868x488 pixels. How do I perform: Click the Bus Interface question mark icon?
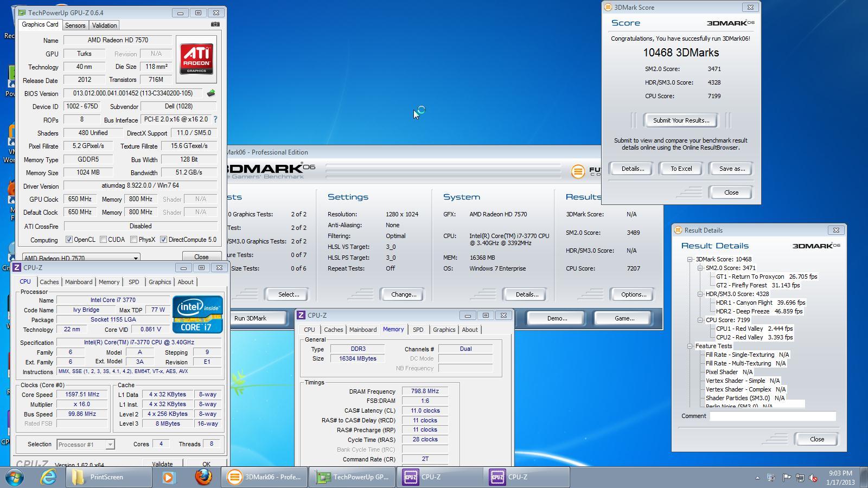(x=215, y=119)
